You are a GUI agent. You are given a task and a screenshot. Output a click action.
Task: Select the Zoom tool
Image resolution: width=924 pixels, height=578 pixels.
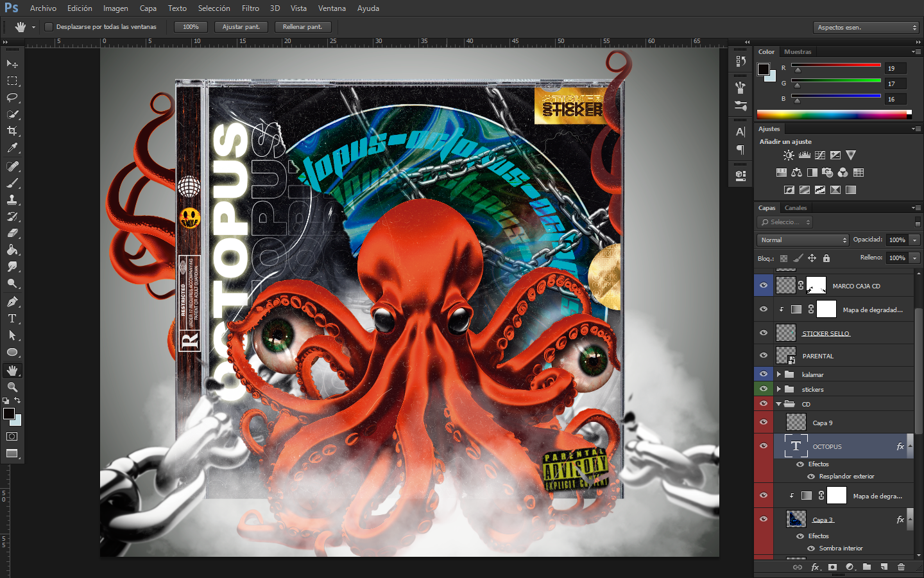12,387
